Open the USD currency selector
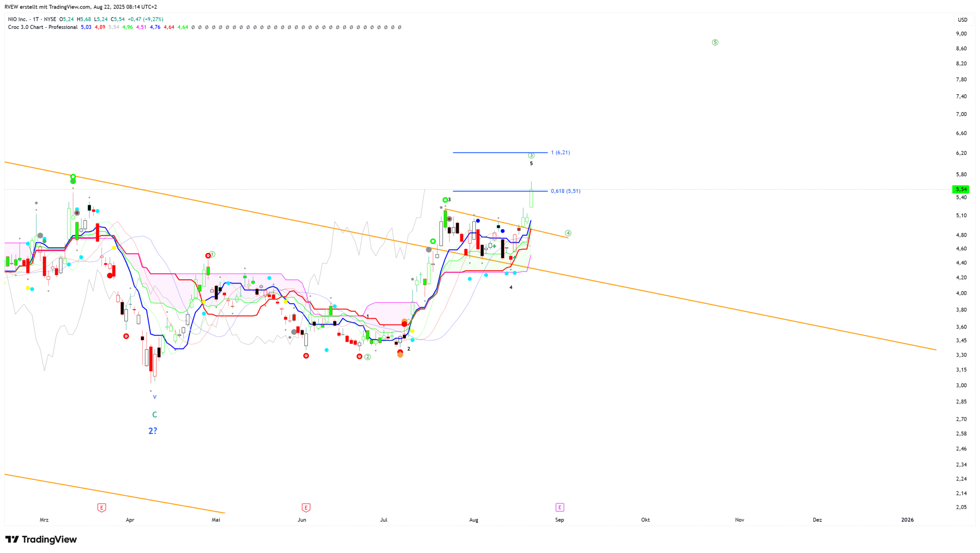980x553 pixels. click(x=962, y=20)
